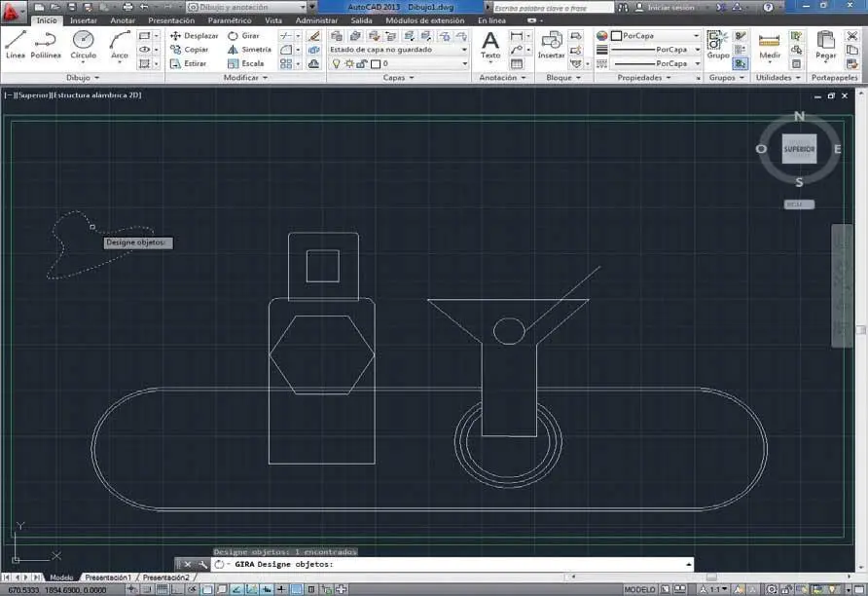The width and height of the screenshot is (868, 596).
Task: Switch to the Anotar ribbon tab
Action: coord(123,20)
